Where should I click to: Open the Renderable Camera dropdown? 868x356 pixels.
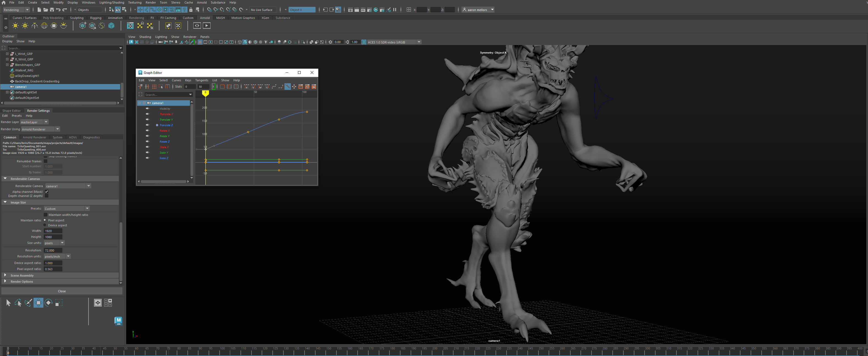tap(89, 186)
